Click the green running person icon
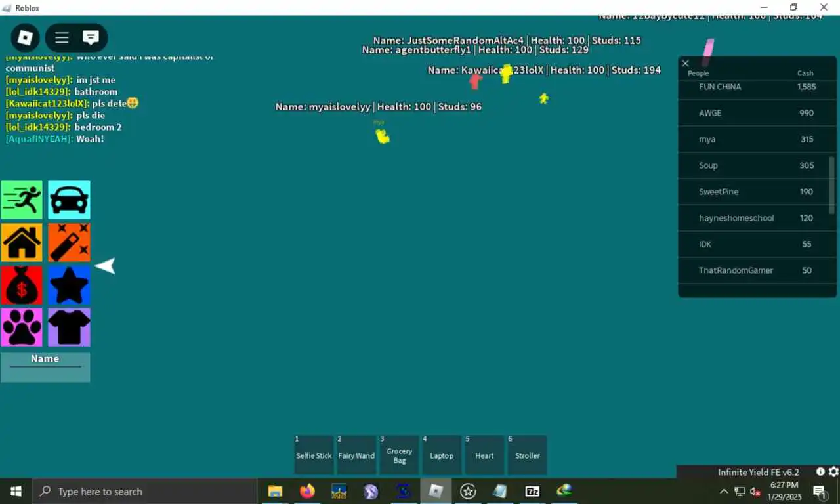The height and width of the screenshot is (504, 840). 22,199
